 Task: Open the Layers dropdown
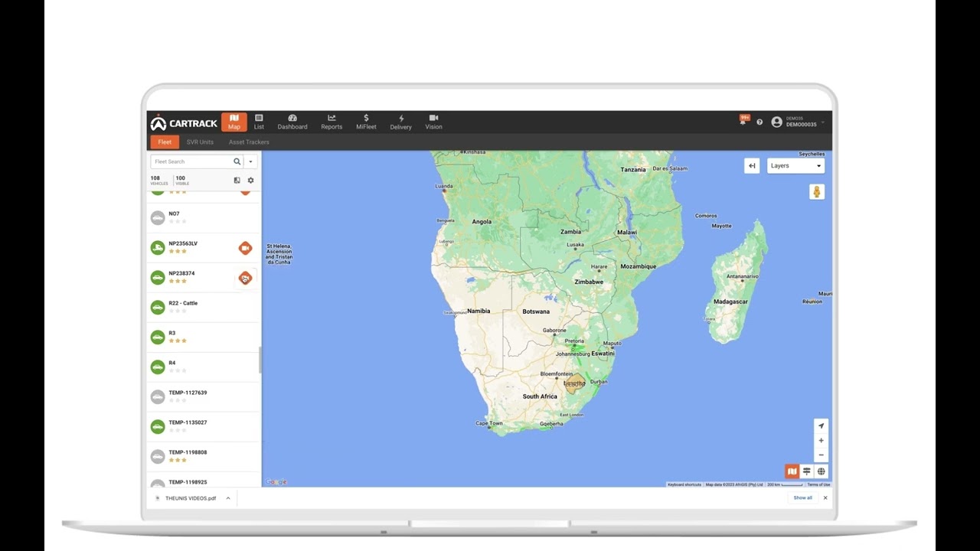click(795, 166)
